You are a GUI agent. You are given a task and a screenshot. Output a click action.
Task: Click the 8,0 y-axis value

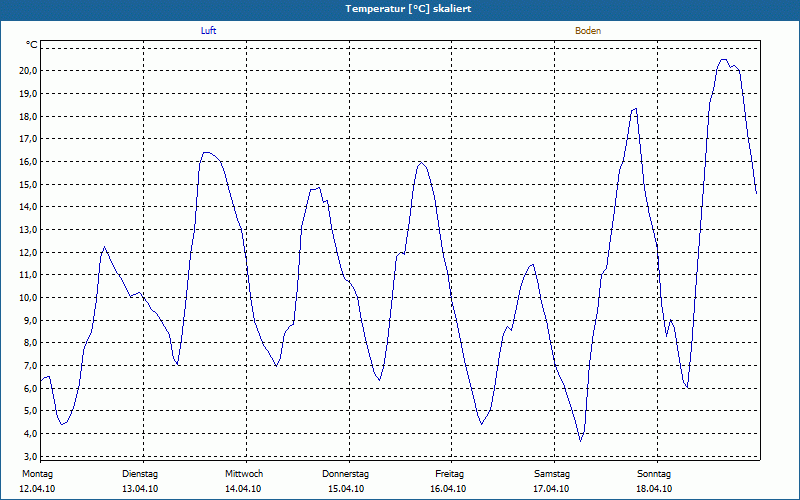[31, 343]
